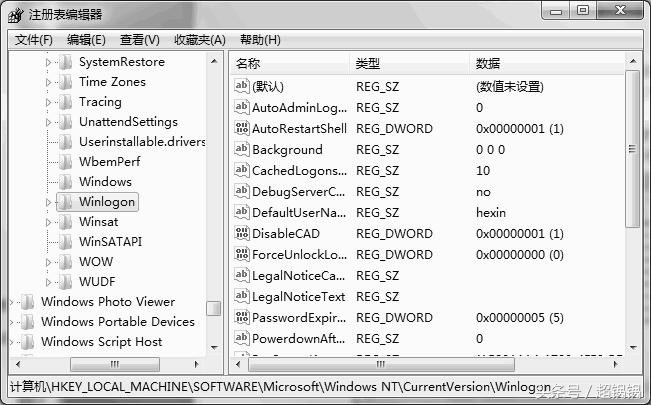Click tree pane vertical scrollbar thumb
Image resolution: width=651 pixels, height=405 pixels.
click(x=214, y=308)
